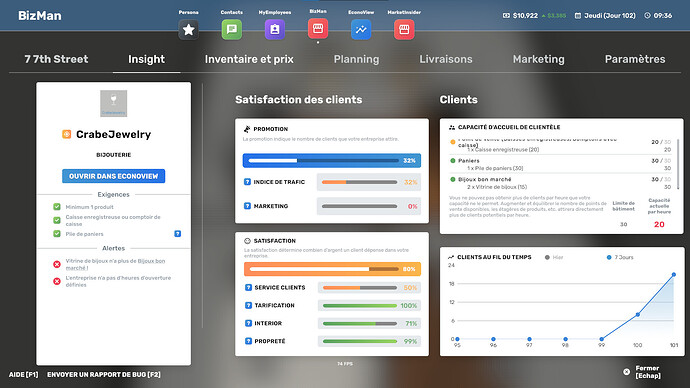Click the calendar day icon
690x388 pixels.
[578, 15]
